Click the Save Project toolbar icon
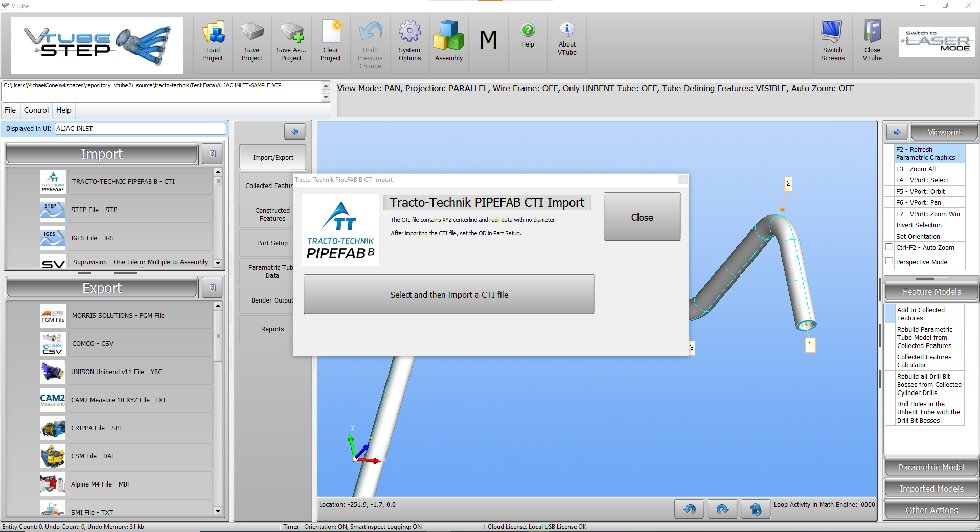The height and width of the screenshot is (532, 980). click(252, 44)
